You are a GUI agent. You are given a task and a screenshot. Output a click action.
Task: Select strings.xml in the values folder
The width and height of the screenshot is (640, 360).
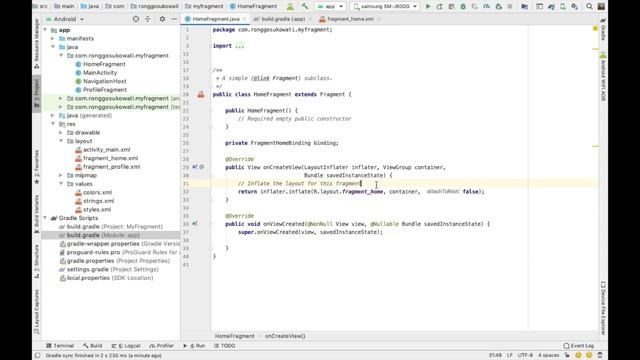(98, 201)
